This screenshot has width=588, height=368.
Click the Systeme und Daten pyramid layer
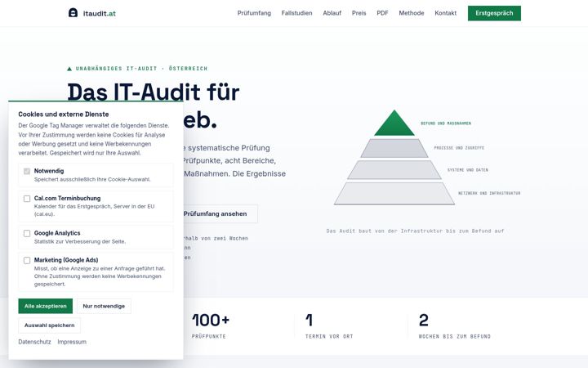pyautogui.click(x=394, y=170)
